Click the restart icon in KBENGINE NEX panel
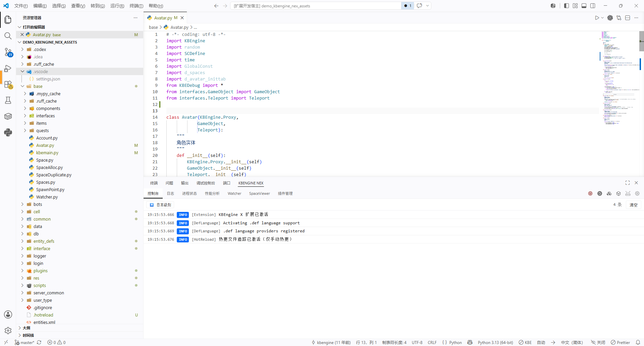644x346 pixels. [600, 193]
